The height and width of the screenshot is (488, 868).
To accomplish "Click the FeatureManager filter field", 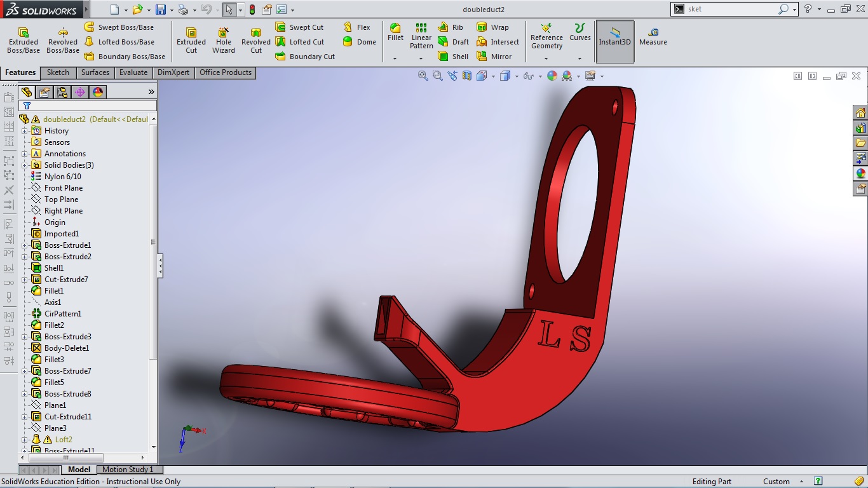I will (88, 105).
